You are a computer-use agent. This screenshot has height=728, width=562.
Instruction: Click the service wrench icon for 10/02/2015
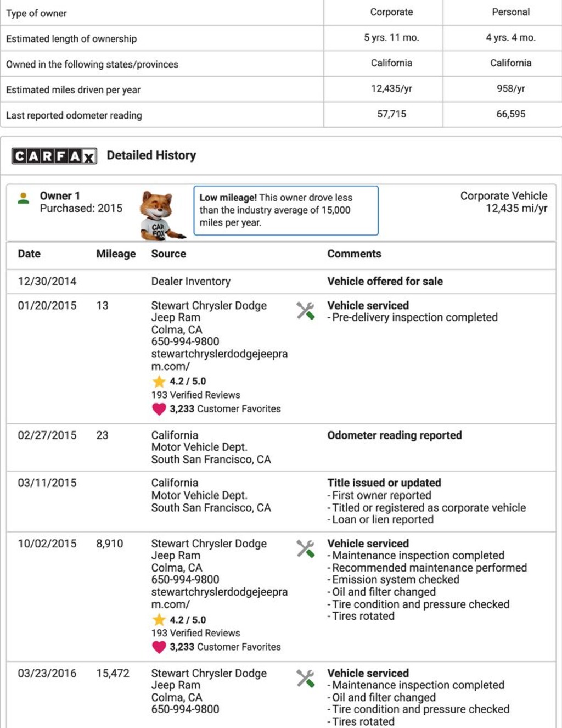pyautogui.click(x=305, y=548)
